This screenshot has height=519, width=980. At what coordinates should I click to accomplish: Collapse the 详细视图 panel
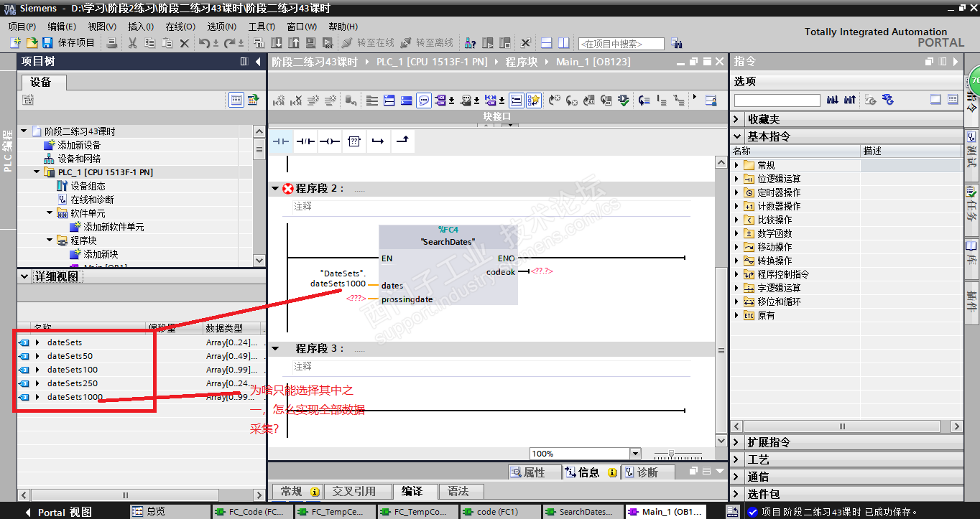[x=25, y=276]
